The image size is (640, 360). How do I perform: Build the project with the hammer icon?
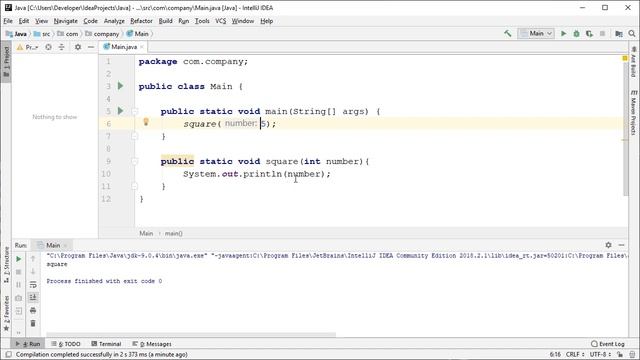click(507, 33)
